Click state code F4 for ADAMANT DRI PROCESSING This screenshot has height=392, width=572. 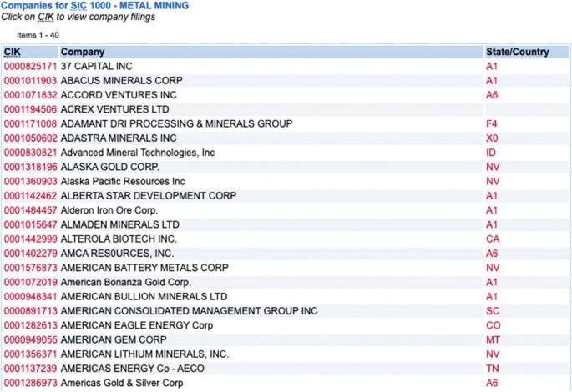491,124
